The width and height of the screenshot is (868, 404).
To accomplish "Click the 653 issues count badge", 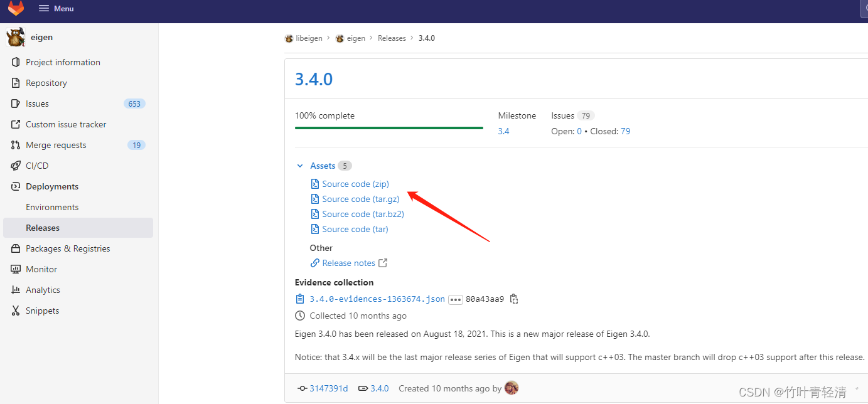I will click(x=134, y=104).
